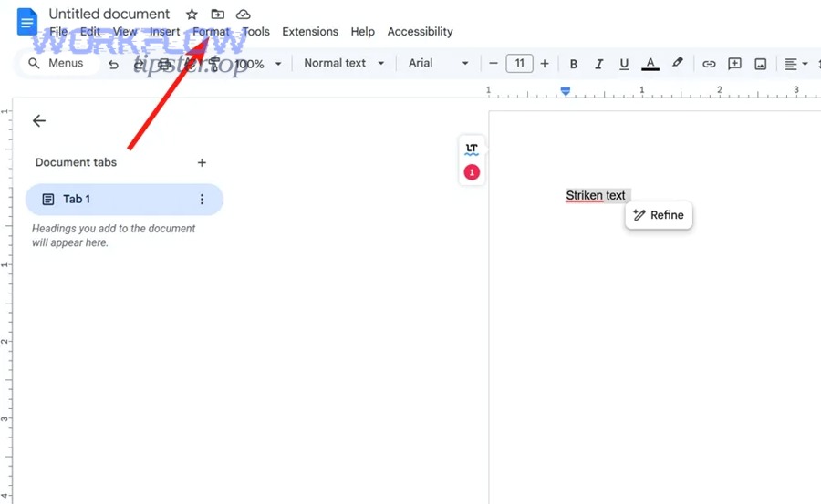
Task: Check the cloud save status icon
Action: click(243, 15)
